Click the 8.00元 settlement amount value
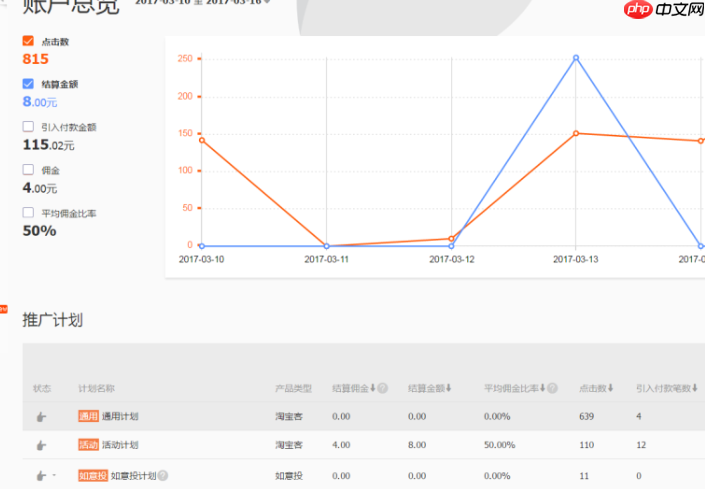This screenshot has height=489, width=705. [40, 102]
